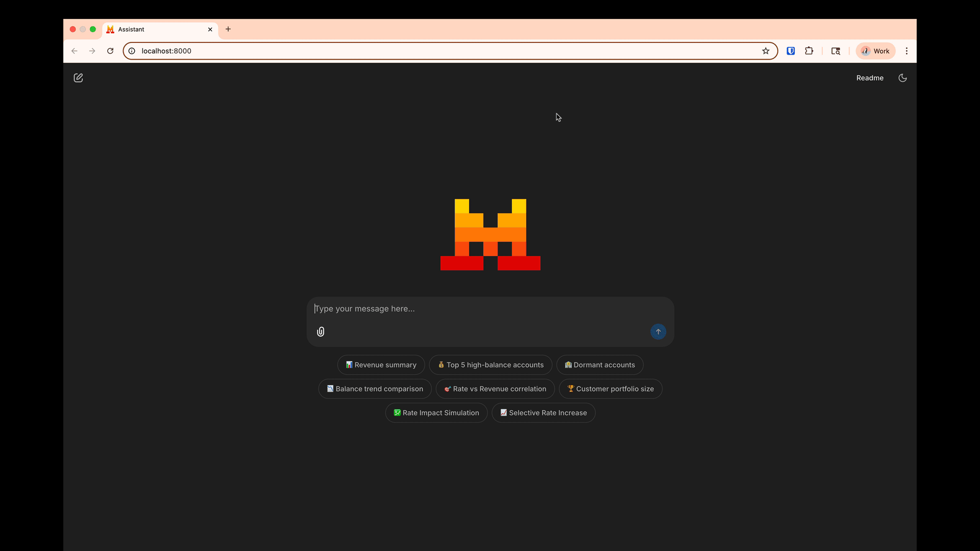Image resolution: width=980 pixels, height=551 pixels.
Task: Click the new chat compose icon
Action: pos(78,78)
